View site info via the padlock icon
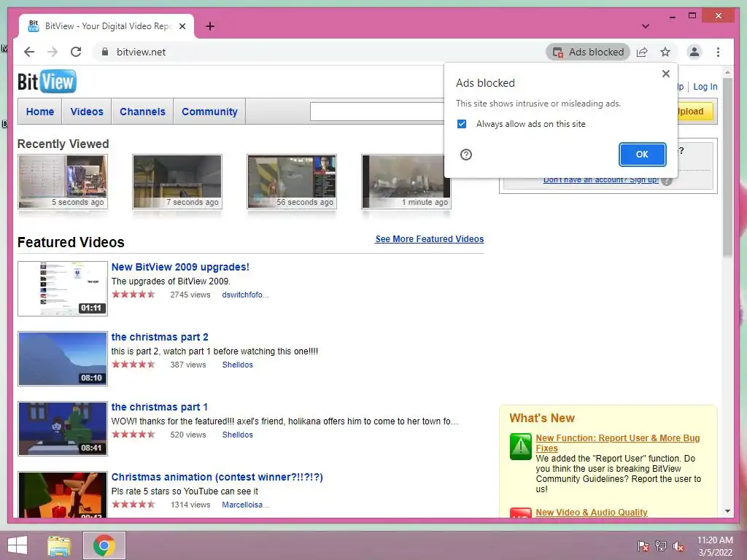Screen dimensions: 747x560 105,52
